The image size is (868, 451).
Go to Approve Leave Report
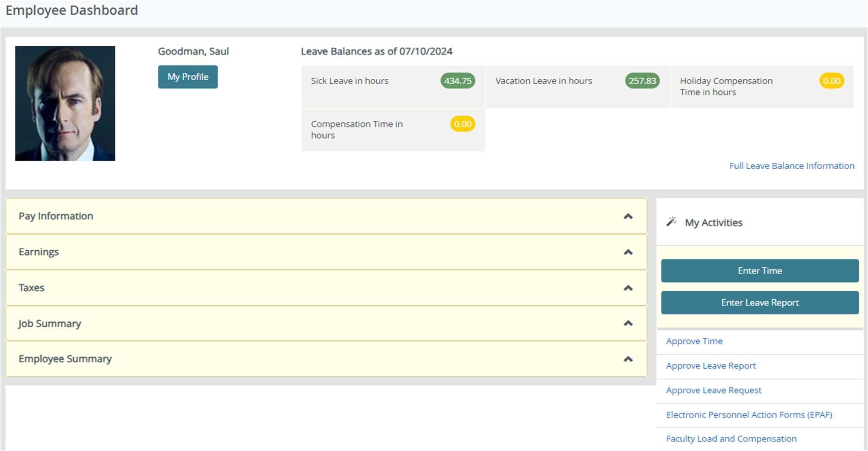click(x=710, y=366)
